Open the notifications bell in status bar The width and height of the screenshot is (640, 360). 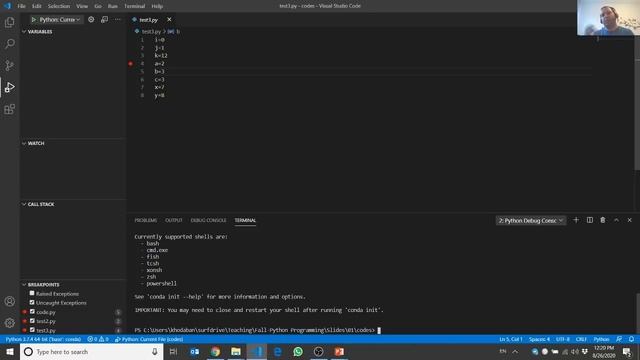pos(631,339)
